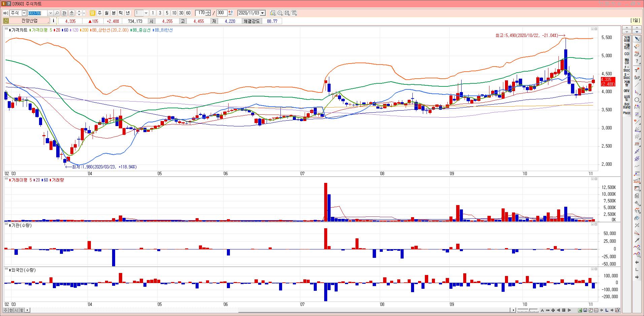Click the zoom-in plus icon in bottom bar
This screenshot has width=644, height=316.
coord(553,310)
